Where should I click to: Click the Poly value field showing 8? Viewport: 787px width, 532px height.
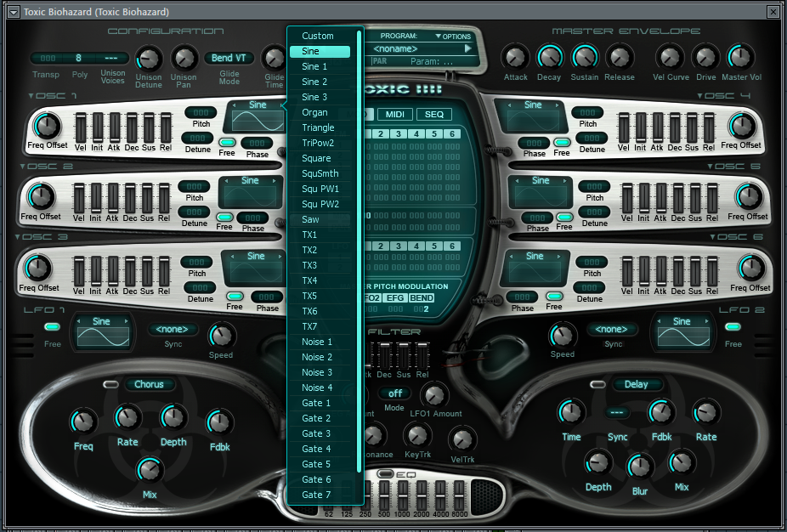tap(78, 59)
